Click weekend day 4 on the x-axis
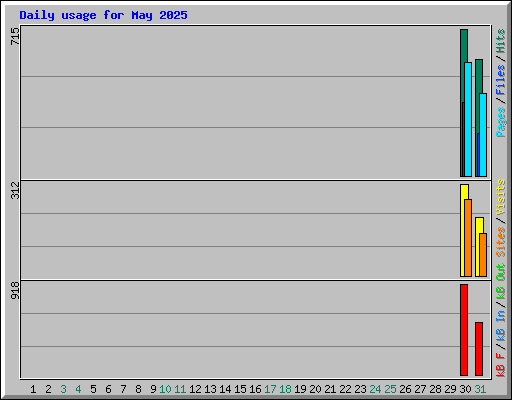 tap(78, 389)
